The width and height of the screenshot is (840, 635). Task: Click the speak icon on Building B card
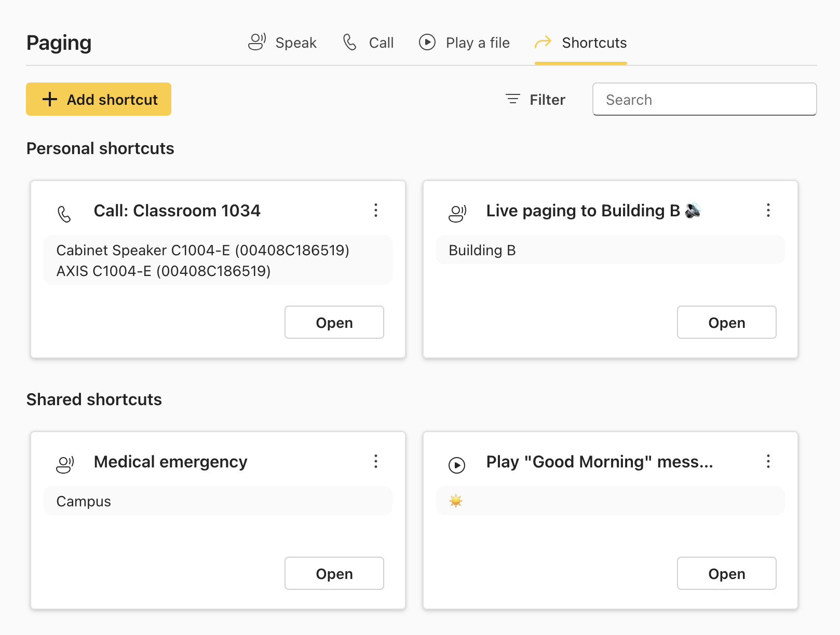(457, 213)
